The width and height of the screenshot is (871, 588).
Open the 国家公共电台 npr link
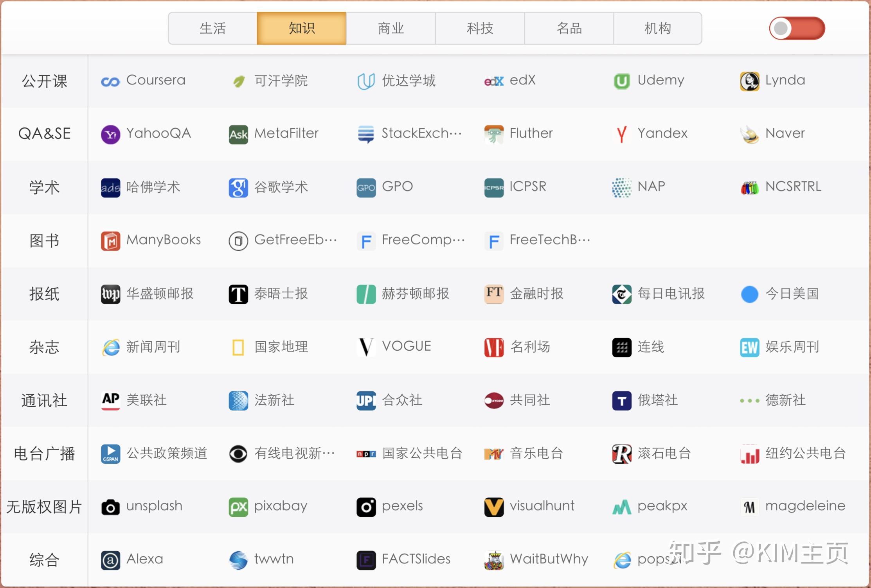tap(410, 454)
